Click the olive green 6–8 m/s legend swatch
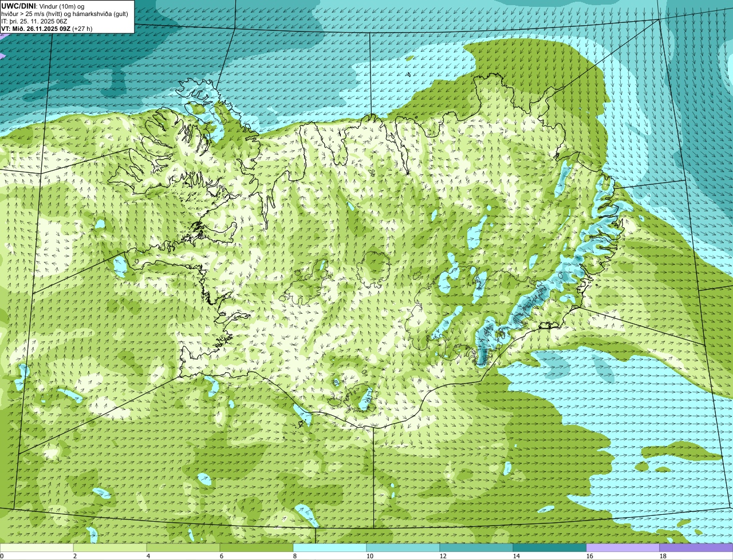 click(257, 548)
